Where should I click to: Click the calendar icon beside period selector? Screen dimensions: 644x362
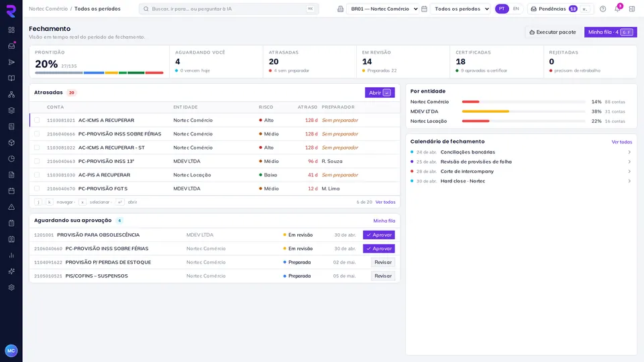424,9
